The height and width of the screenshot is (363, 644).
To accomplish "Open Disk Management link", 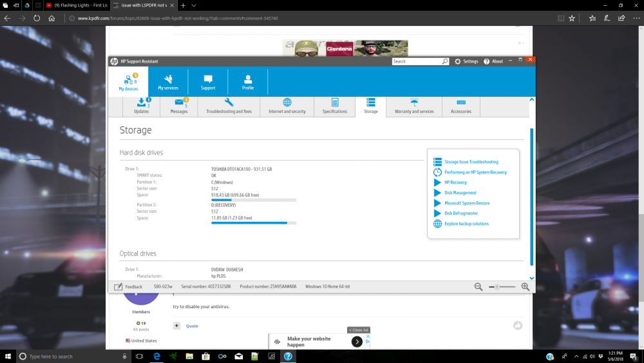I will pos(460,193).
